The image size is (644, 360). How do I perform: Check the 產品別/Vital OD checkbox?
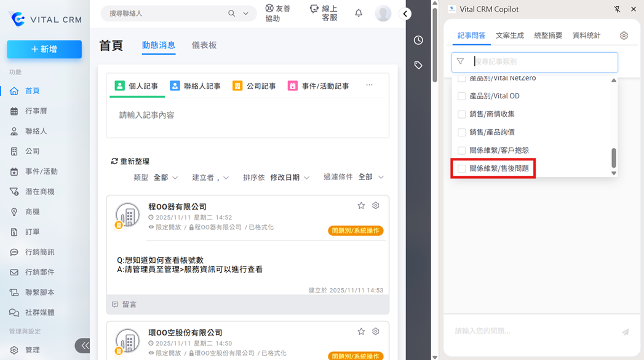point(461,96)
